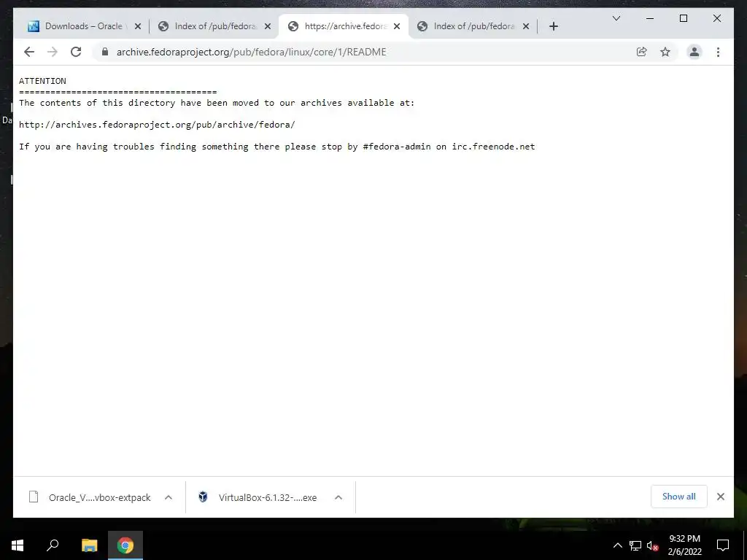Switch to last Index of /pub/fedora tab
The image size is (747, 560).
(473, 26)
